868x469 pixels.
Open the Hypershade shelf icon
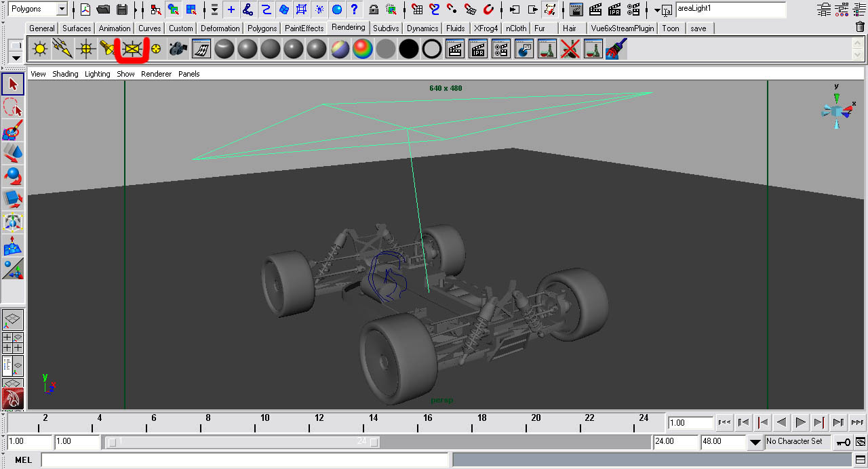(x=201, y=49)
